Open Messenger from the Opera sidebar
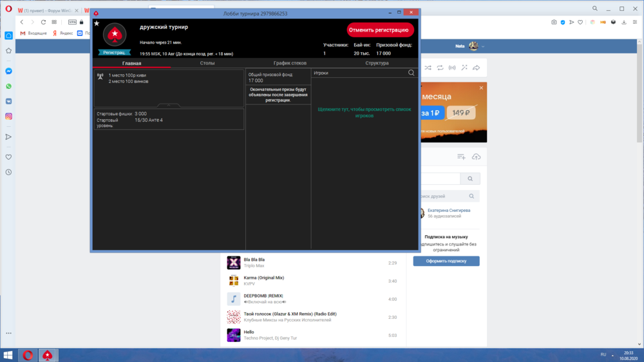Image resolution: width=644 pixels, height=362 pixels. (x=9, y=71)
